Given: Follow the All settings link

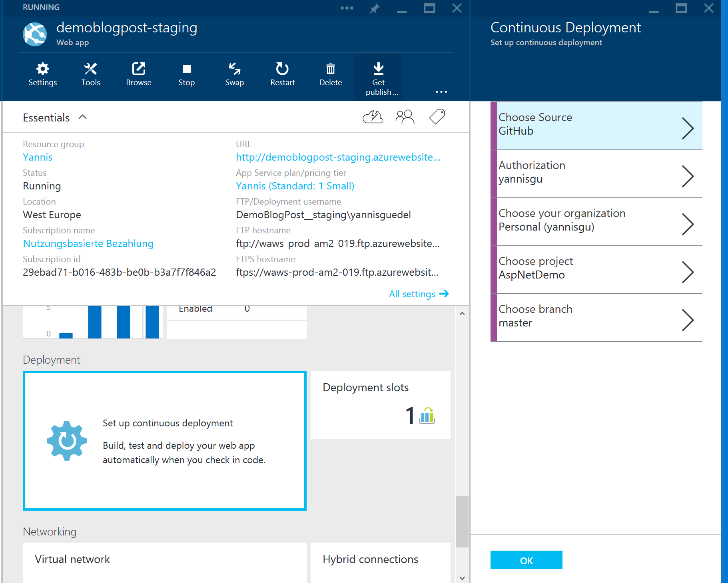Looking at the screenshot, I should [418, 294].
